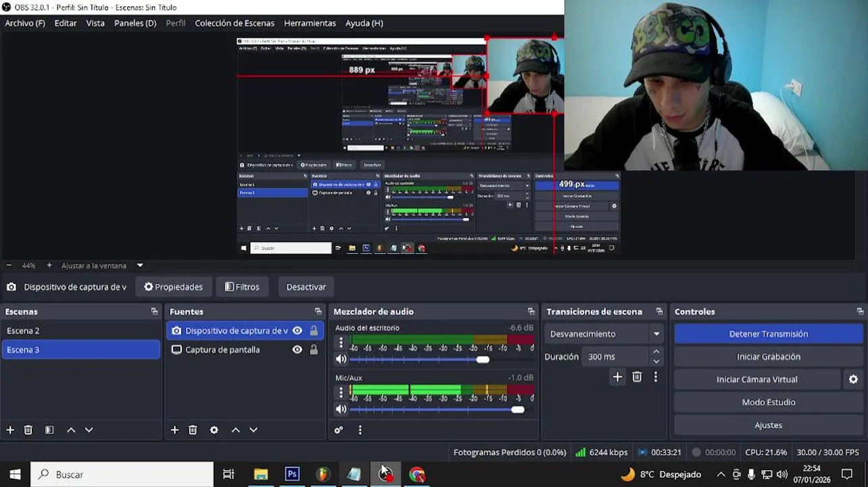This screenshot has height=487, width=868.
Task: Open audio mixer options menu dots
Action: 360,430
